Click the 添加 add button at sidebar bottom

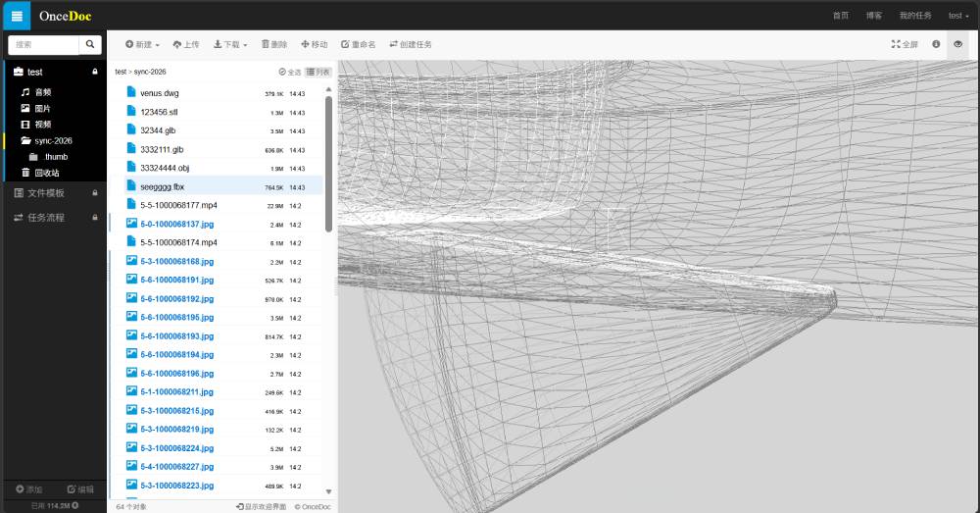tap(28, 489)
